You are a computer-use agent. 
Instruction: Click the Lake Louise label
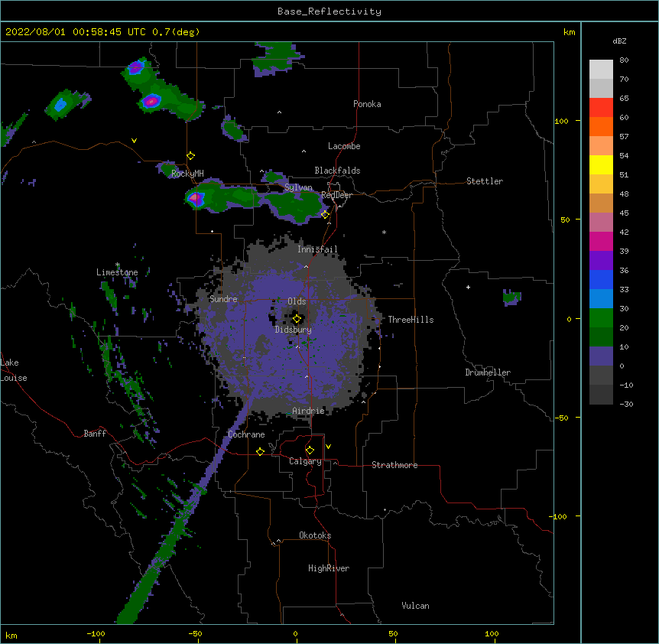(x=14, y=370)
